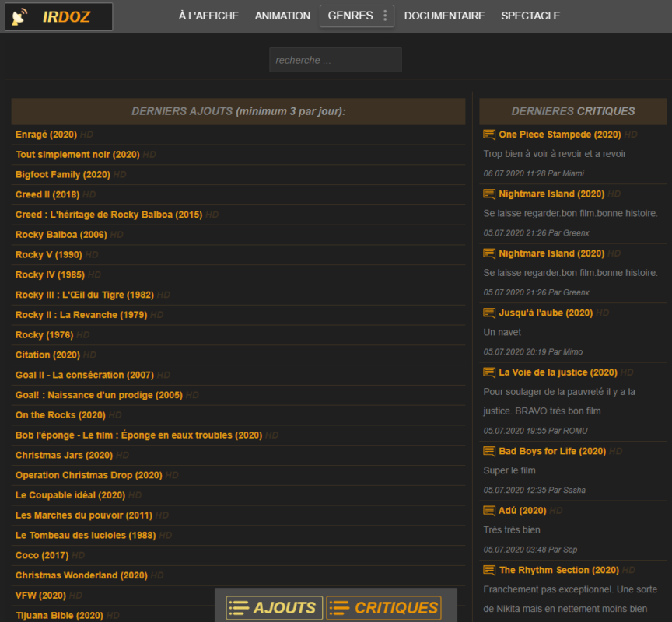The image size is (672, 622).
Task: Open Tijuana Bible (2020)
Action: (60, 616)
